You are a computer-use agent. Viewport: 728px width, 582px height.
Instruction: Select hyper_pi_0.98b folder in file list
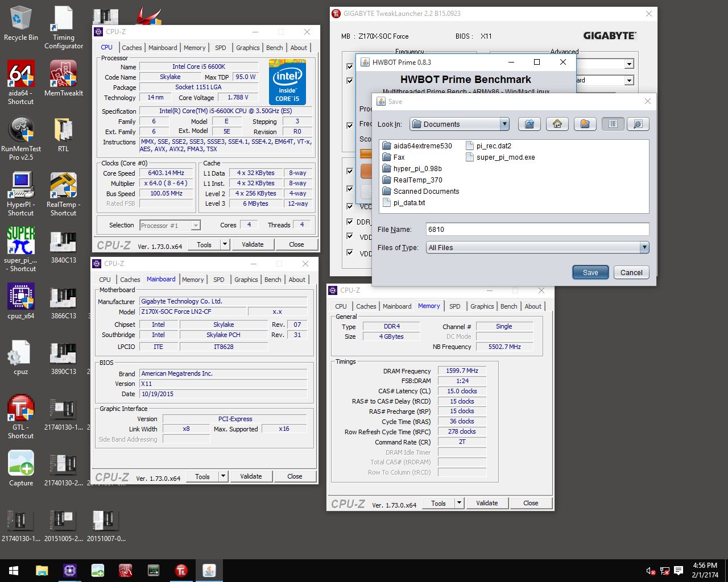(412, 169)
